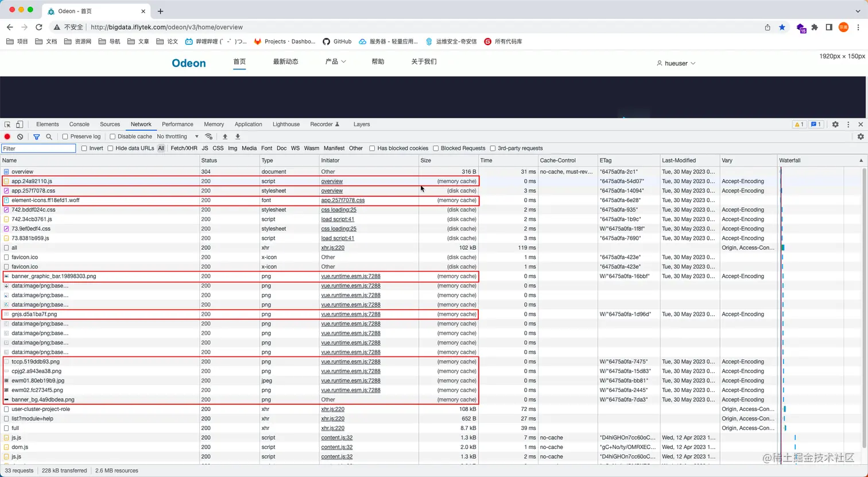Enable Disable cache checkbox
The height and width of the screenshot is (477, 868).
113,137
